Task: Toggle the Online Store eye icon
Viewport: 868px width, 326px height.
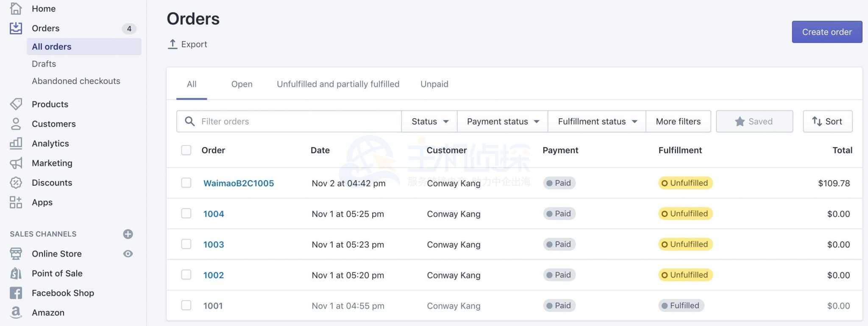Action: (x=128, y=254)
